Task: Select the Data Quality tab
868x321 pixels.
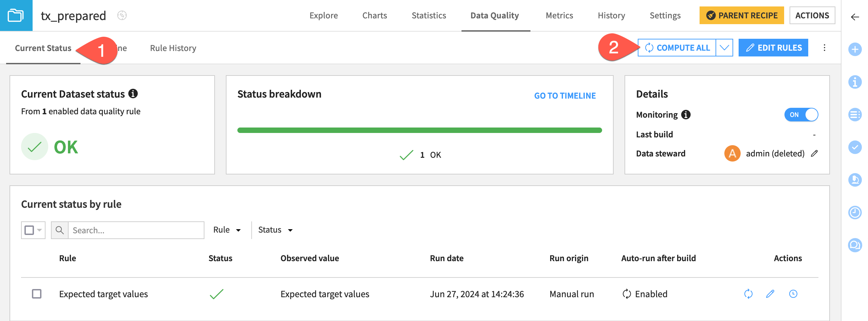Action: pos(495,15)
